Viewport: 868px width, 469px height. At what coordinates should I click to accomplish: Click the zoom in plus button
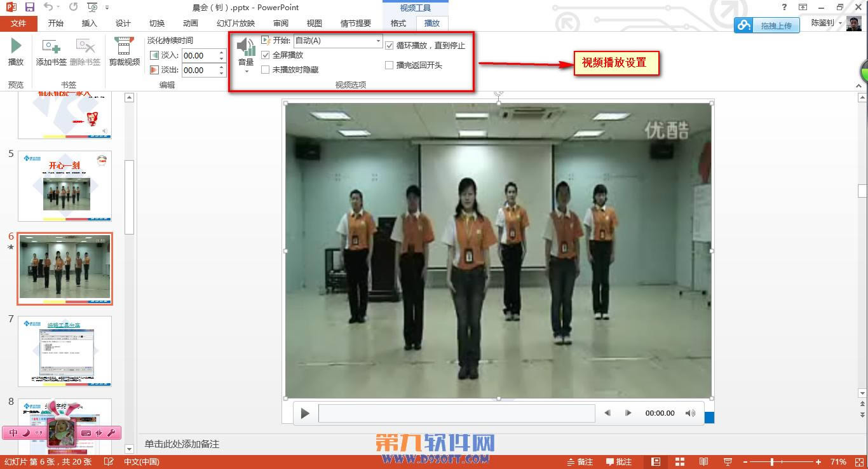click(818, 462)
